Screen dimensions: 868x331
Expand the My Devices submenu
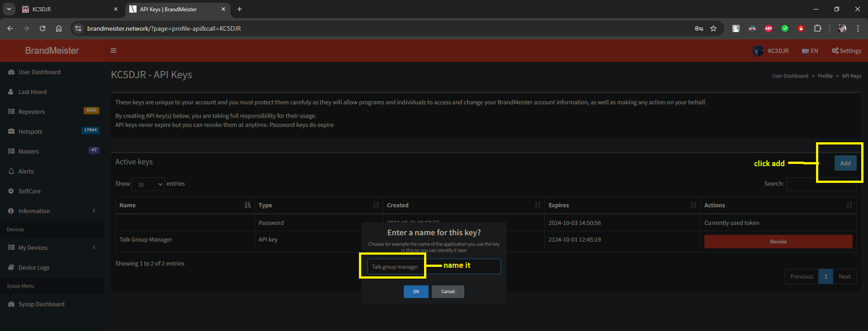[52, 248]
